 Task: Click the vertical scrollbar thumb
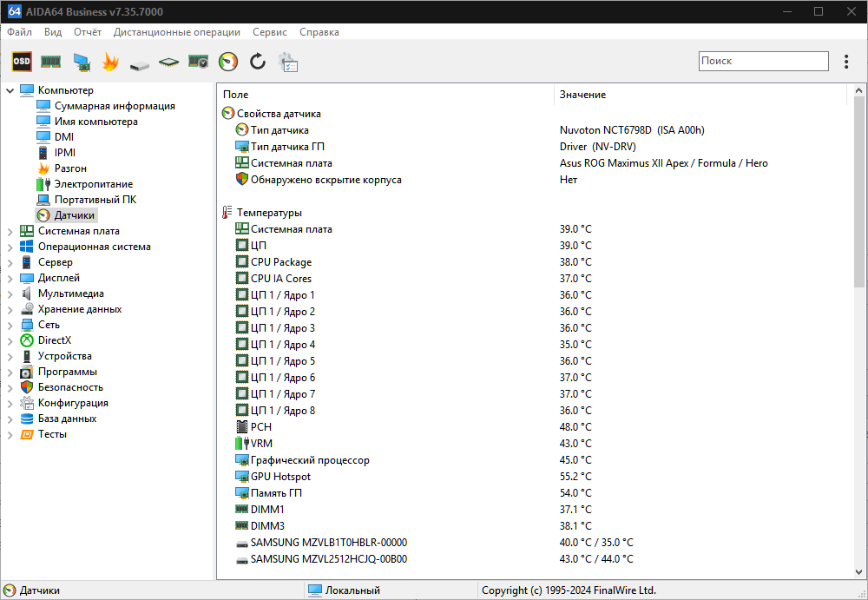pyautogui.click(x=858, y=192)
